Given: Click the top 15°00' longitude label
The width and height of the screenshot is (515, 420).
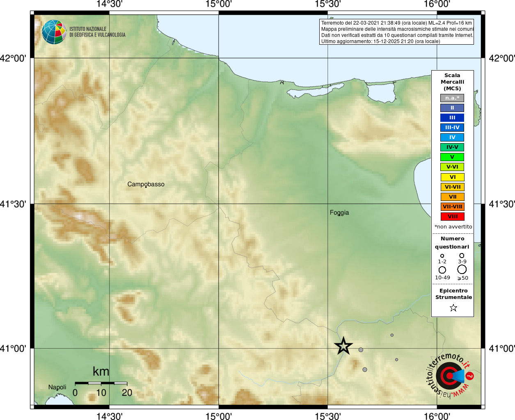Looking at the screenshot, I should click(218, 4).
